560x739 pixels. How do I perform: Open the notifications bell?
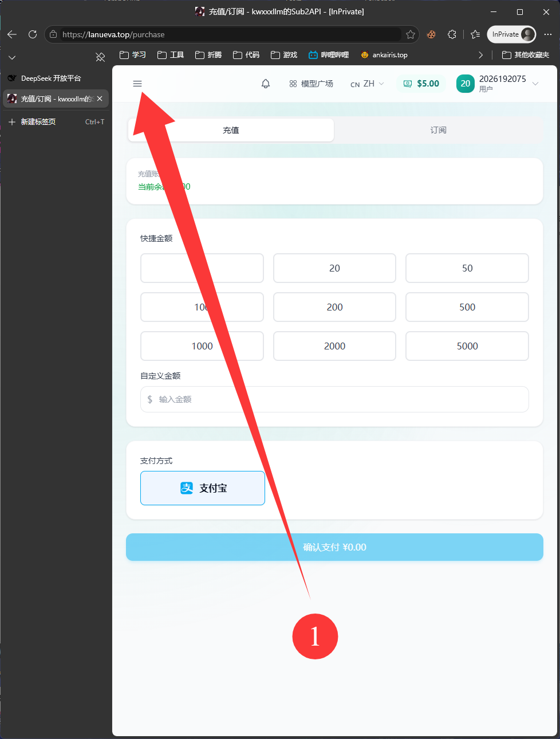(x=266, y=84)
